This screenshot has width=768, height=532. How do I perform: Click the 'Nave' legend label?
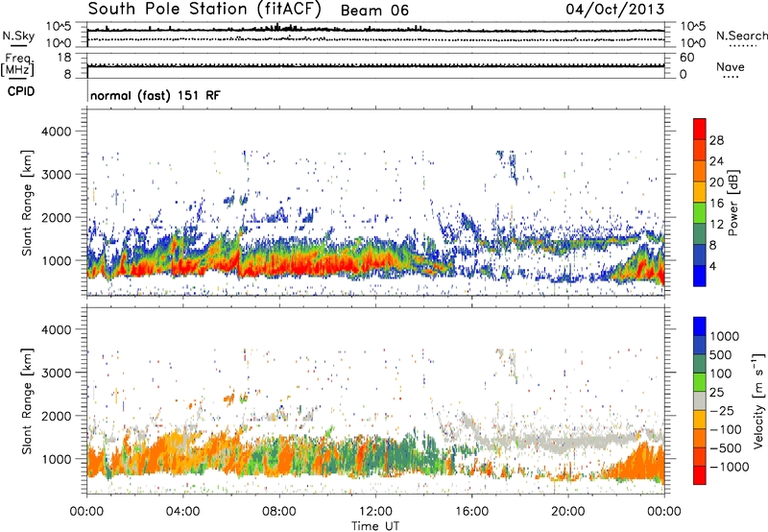[731, 66]
